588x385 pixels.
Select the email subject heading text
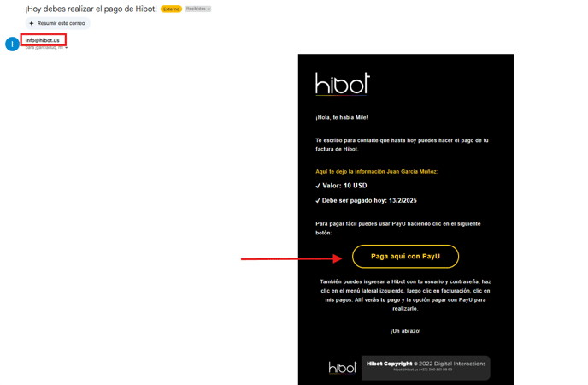coord(91,9)
